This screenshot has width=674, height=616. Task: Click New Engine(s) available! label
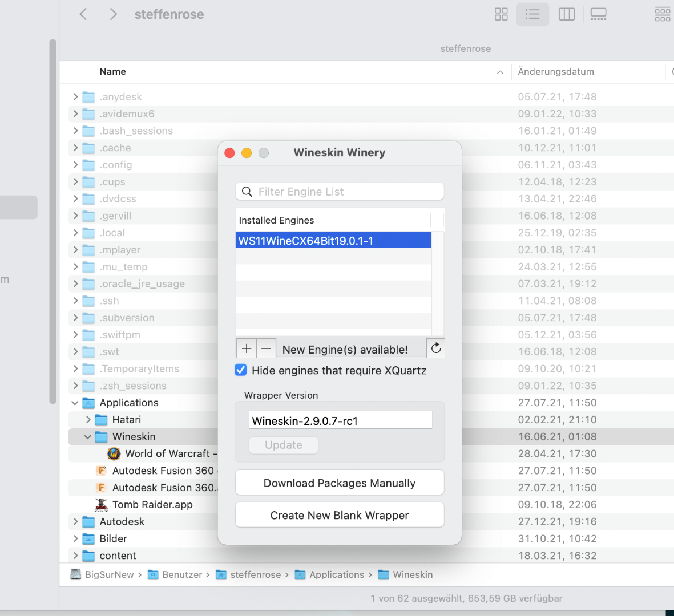pos(345,350)
